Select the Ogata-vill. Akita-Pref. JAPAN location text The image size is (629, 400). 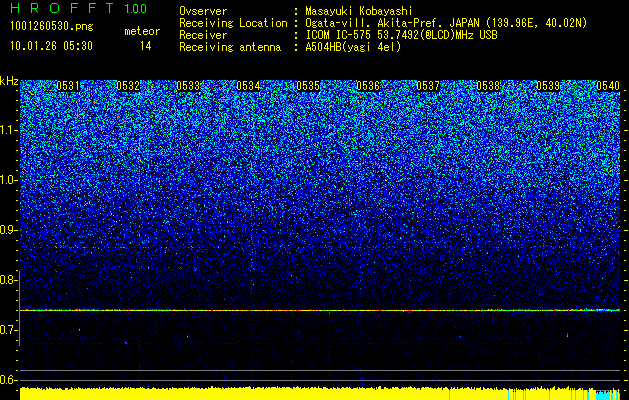click(x=446, y=23)
